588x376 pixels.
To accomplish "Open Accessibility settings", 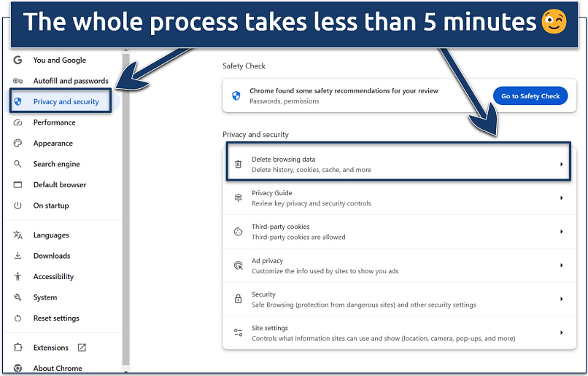I will 54,277.
